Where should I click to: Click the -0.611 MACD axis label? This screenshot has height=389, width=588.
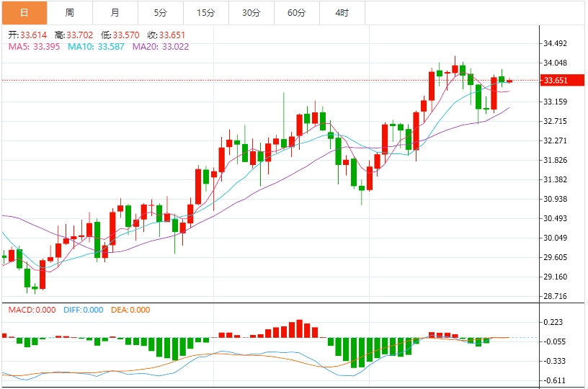[x=554, y=381]
